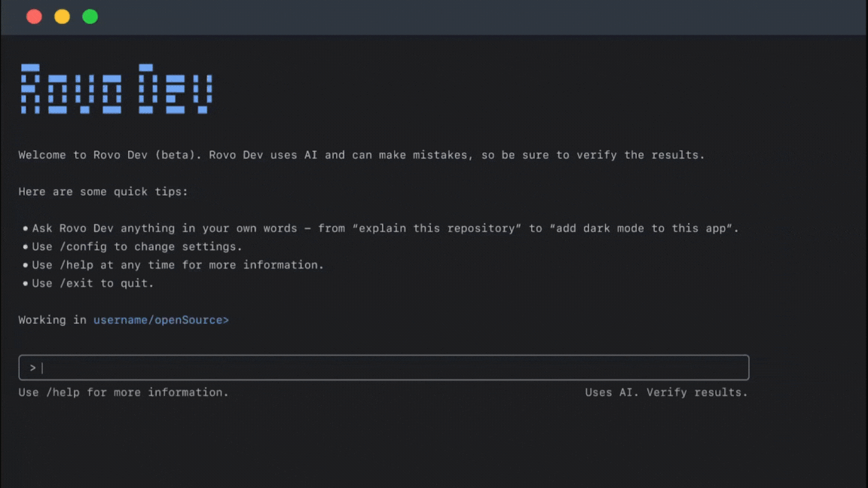Open the username/openSource> directory link

pos(160,320)
